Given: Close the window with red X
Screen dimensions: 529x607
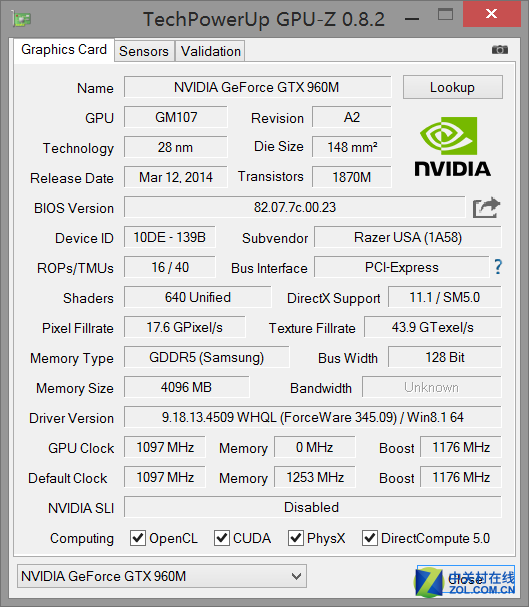Looking at the screenshot, I should click(492, 14).
